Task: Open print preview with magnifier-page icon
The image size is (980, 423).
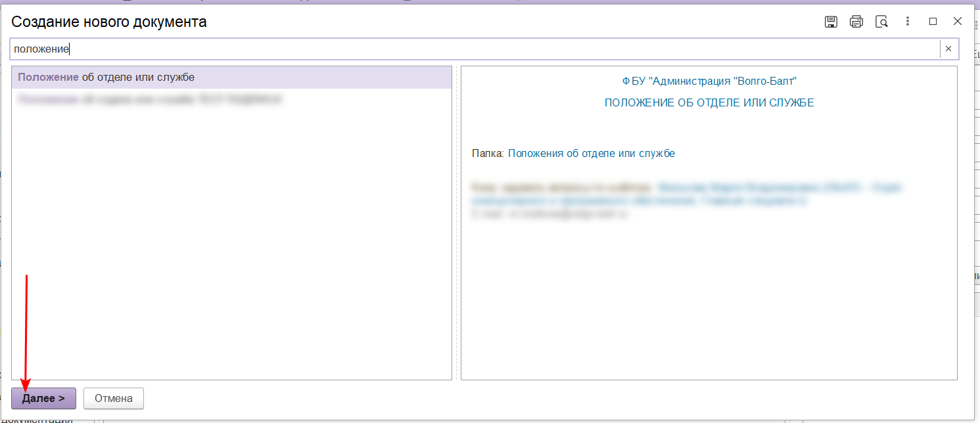Action: (x=881, y=22)
